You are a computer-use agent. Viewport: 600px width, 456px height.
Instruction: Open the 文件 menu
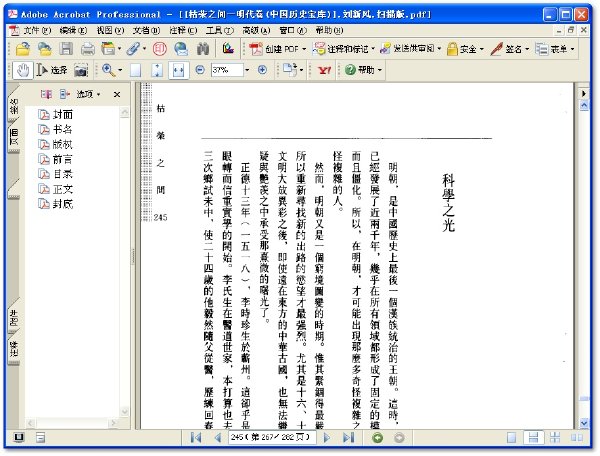point(37,30)
